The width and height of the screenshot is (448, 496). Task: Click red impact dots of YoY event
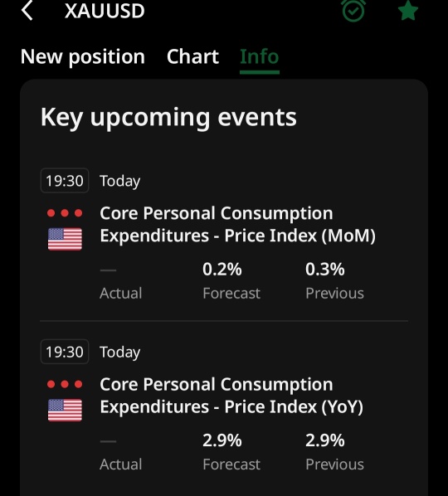(65, 384)
